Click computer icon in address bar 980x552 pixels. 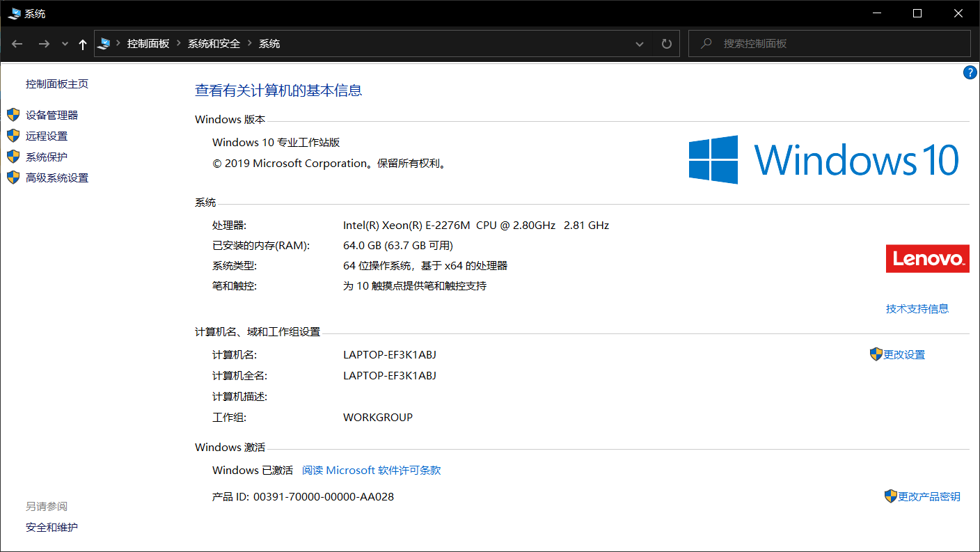pyautogui.click(x=104, y=44)
